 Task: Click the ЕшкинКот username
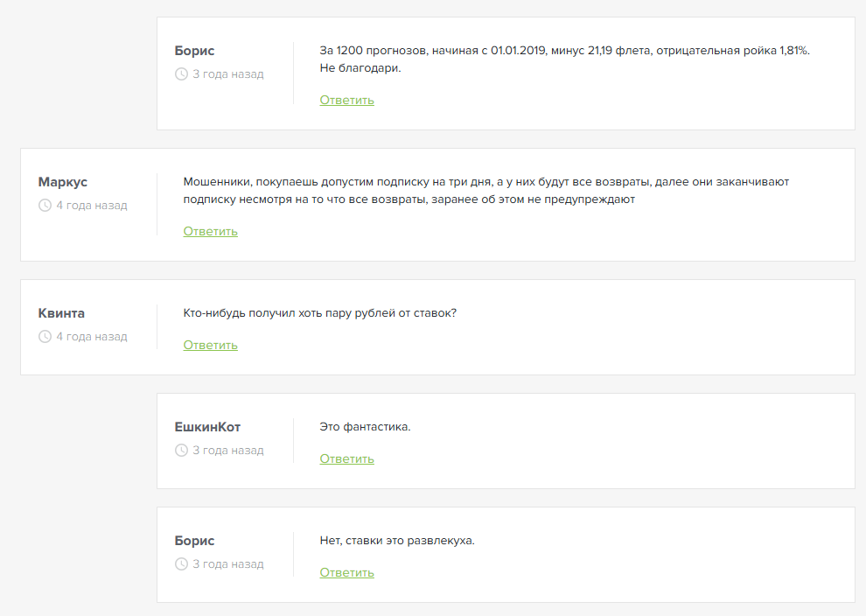(x=207, y=427)
